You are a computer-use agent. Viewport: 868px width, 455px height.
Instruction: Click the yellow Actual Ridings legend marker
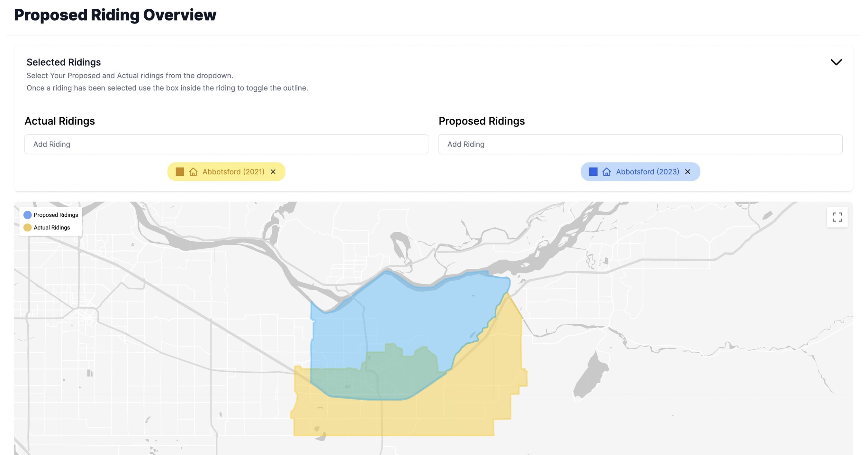[x=27, y=228]
